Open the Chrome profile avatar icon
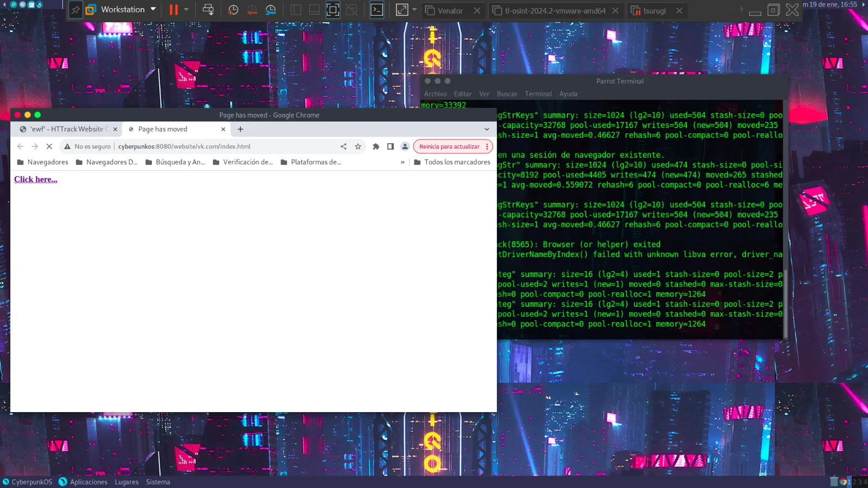 pos(405,146)
